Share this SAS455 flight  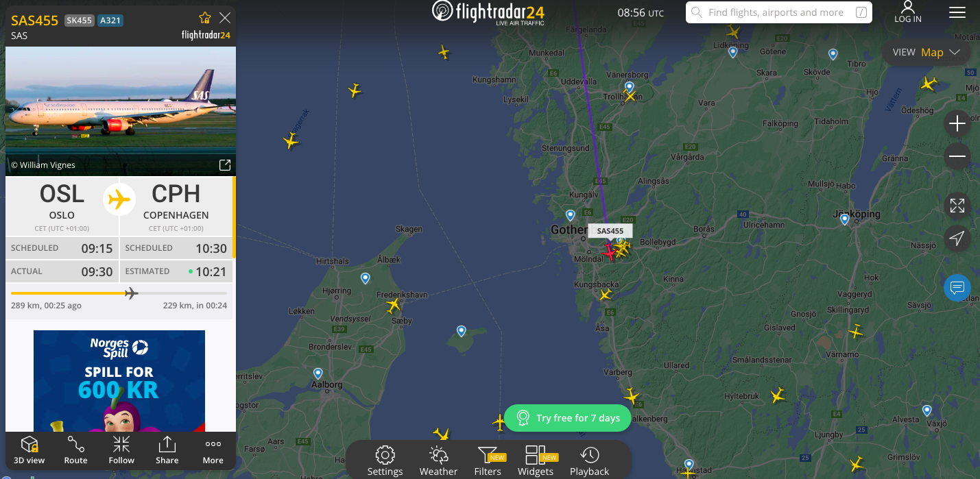(167, 450)
